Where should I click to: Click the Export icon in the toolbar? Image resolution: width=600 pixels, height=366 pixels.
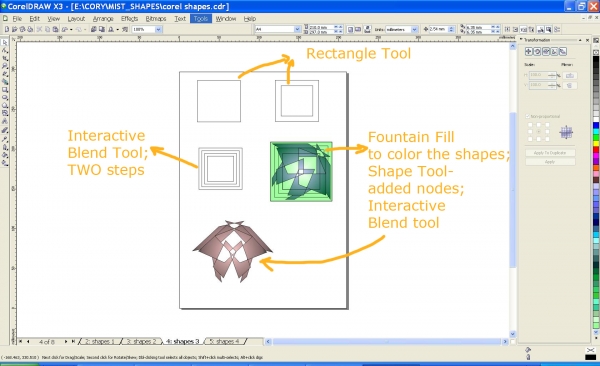click(102, 29)
